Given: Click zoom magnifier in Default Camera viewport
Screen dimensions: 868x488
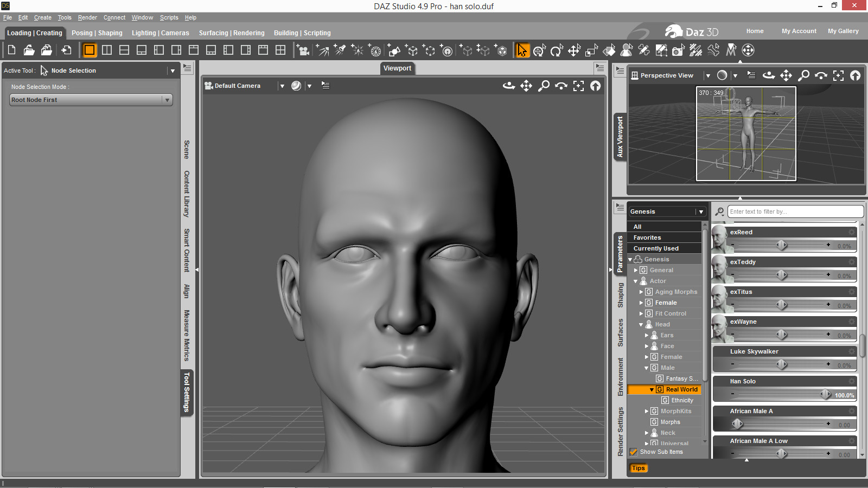Looking at the screenshot, I should point(544,86).
